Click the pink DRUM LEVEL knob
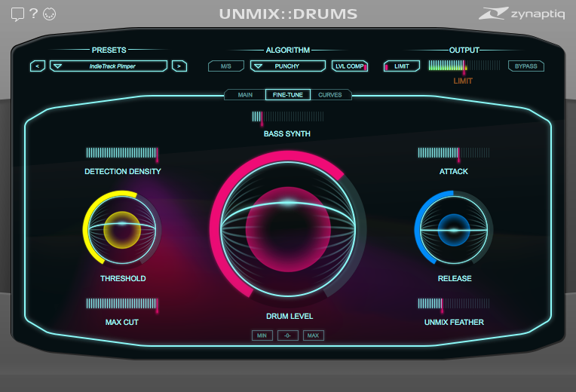 [288, 229]
